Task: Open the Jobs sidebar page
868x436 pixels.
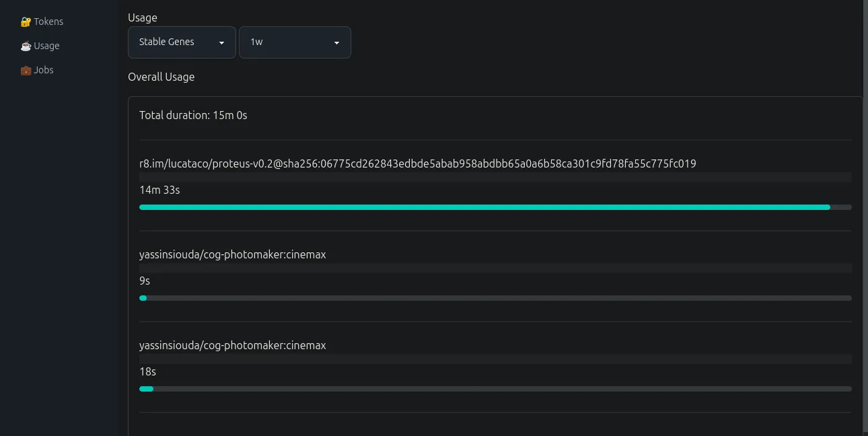Action: (x=37, y=70)
